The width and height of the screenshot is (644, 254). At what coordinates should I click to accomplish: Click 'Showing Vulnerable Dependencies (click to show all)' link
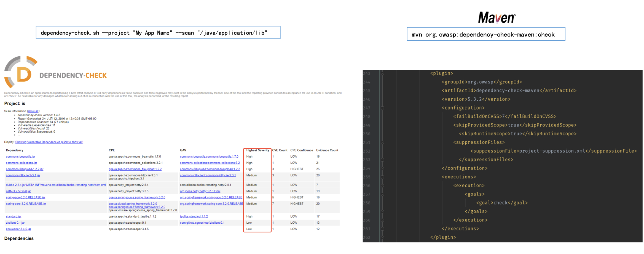pos(49,142)
